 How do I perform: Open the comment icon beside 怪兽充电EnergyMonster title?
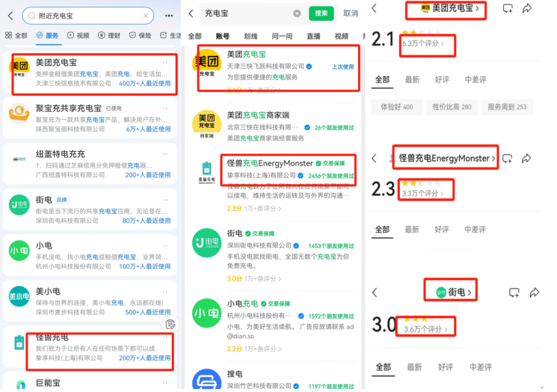tap(507, 159)
